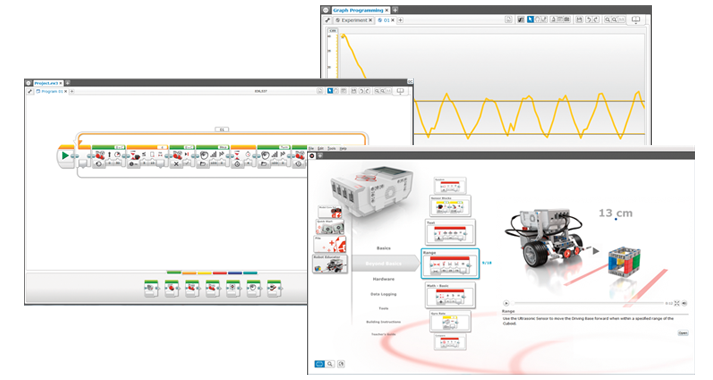Screen dimensions: 713x380
Task: Expand the download monitor dropdown in graph toolbar
Action: [x=636, y=20]
